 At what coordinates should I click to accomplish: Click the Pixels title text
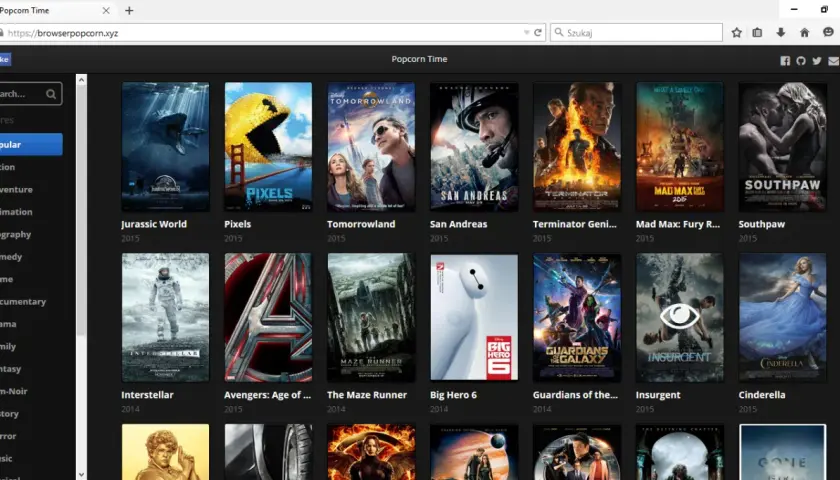point(238,224)
